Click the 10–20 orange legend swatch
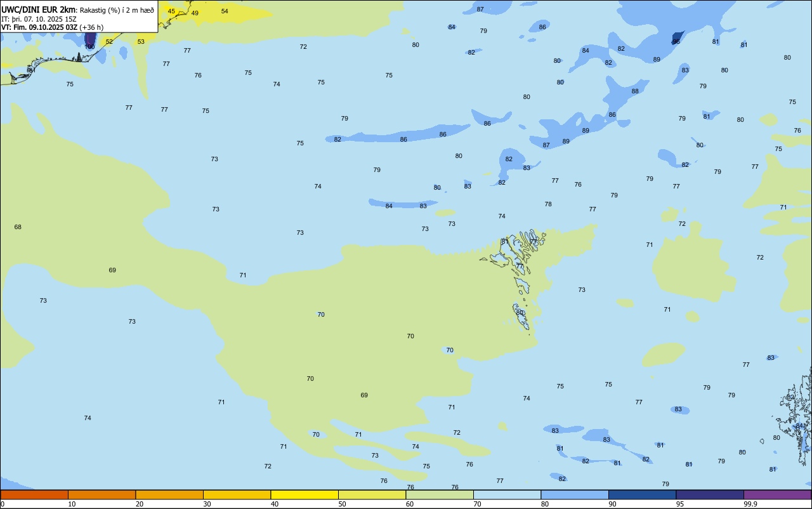 101,494
